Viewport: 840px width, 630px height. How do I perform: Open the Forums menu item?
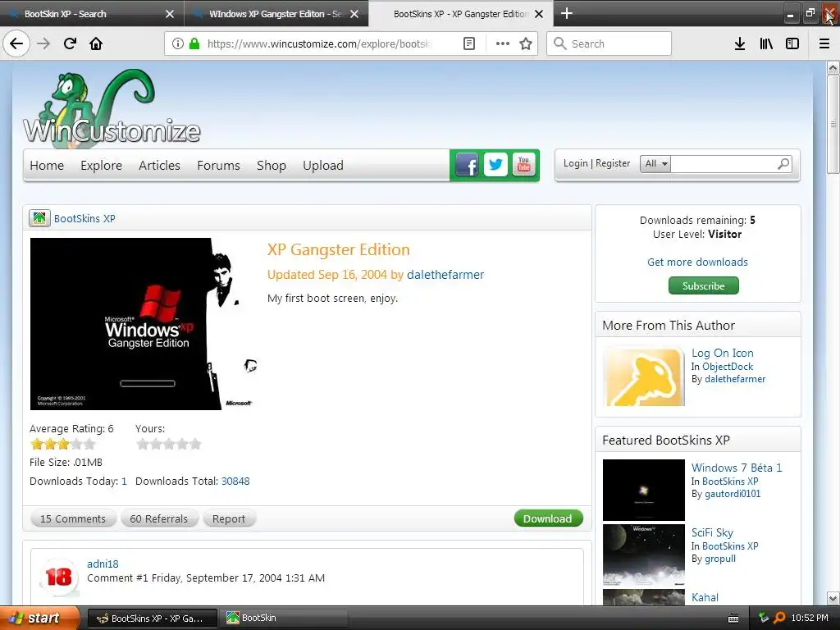coord(218,166)
